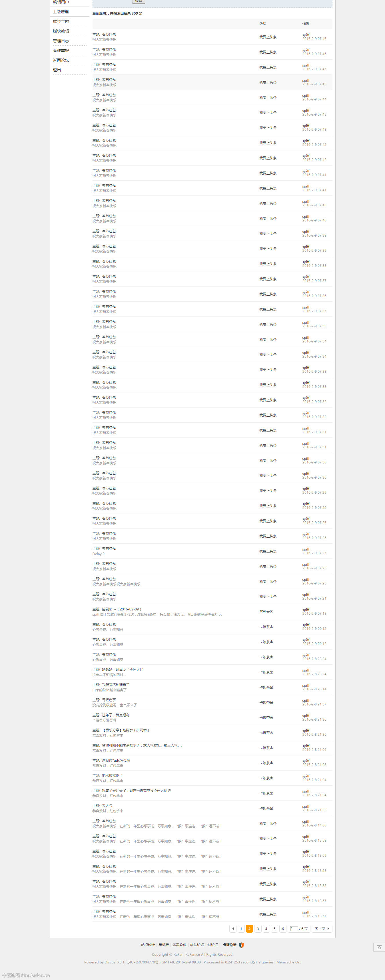This screenshot has width=385, height=980.
Task: Click 站点统计 footer link
Action: (x=148, y=945)
